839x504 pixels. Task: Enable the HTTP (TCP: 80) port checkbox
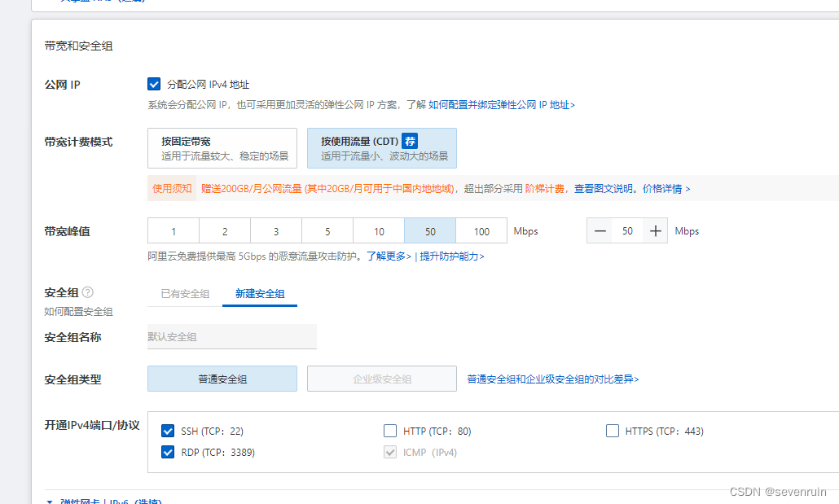[390, 431]
